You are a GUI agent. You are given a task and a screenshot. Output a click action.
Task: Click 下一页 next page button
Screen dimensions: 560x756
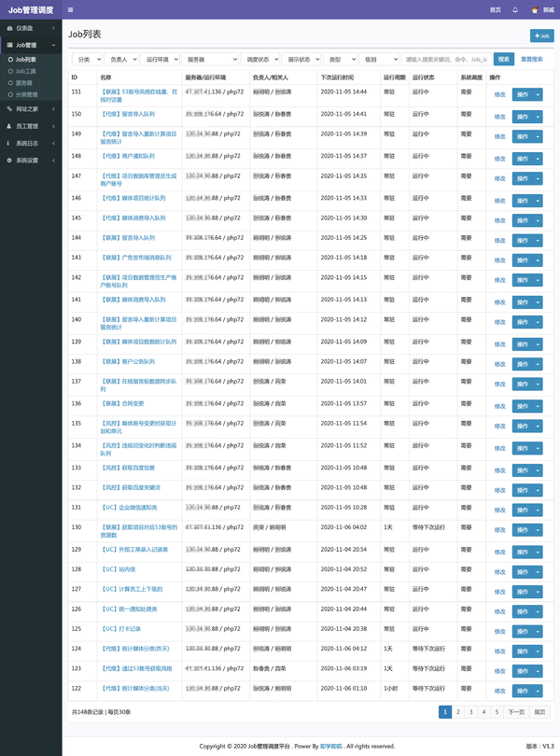516,711
